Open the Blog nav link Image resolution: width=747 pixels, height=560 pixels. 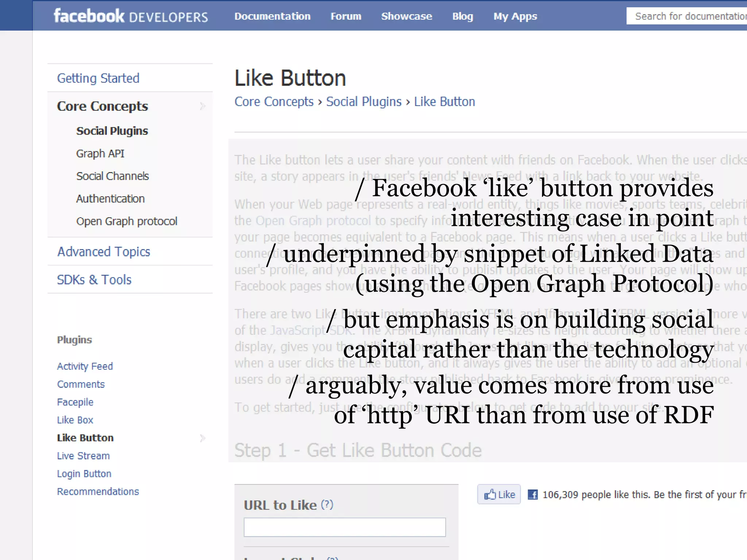click(462, 16)
